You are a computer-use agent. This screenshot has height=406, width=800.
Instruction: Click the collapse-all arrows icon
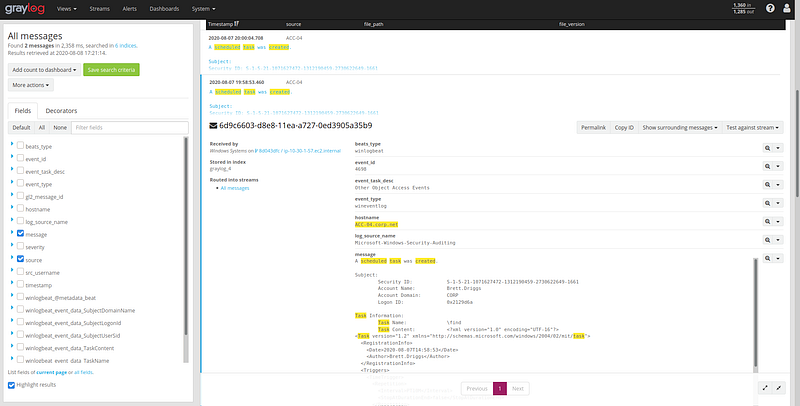(x=779, y=388)
